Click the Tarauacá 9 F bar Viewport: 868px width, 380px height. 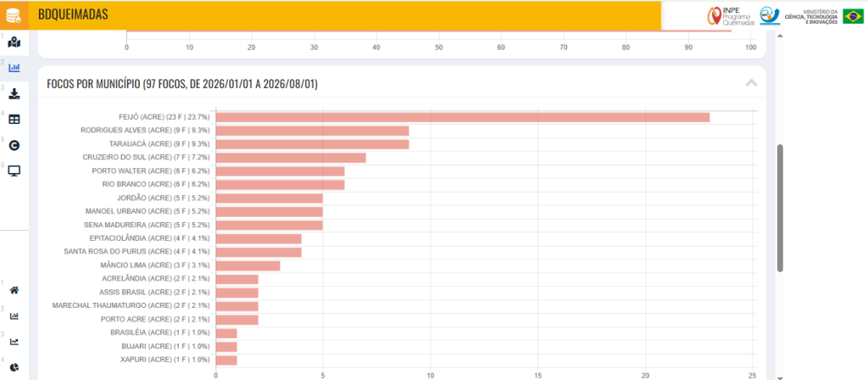coord(312,144)
